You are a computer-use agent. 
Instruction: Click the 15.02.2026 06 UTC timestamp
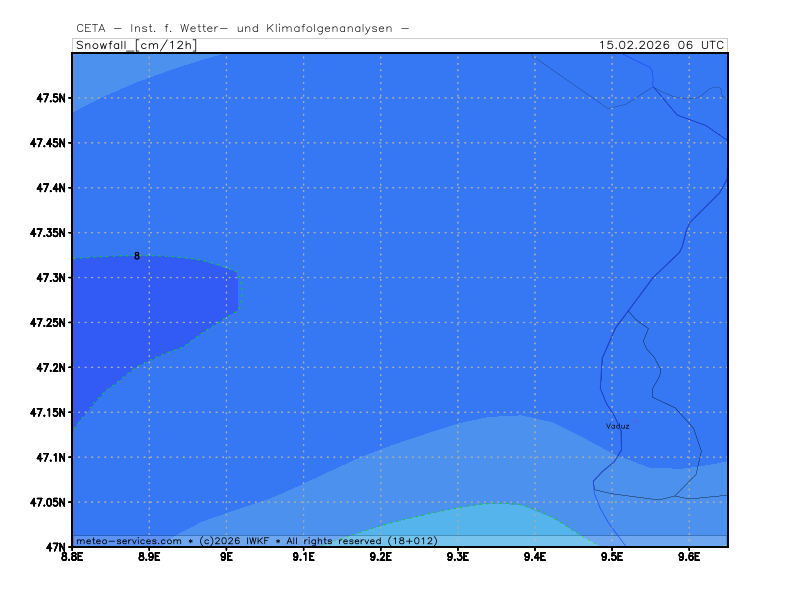(661, 45)
